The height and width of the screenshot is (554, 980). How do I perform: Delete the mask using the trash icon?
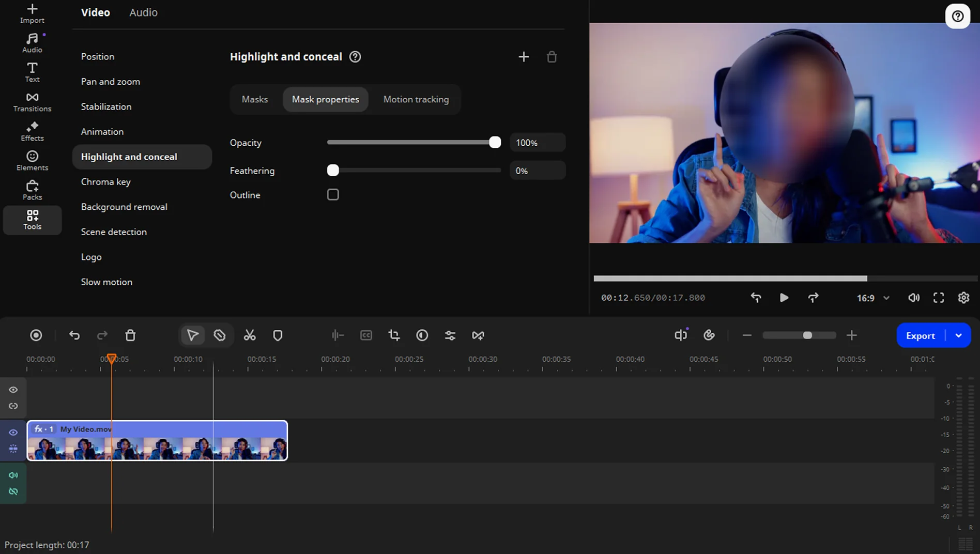pyautogui.click(x=552, y=57)
